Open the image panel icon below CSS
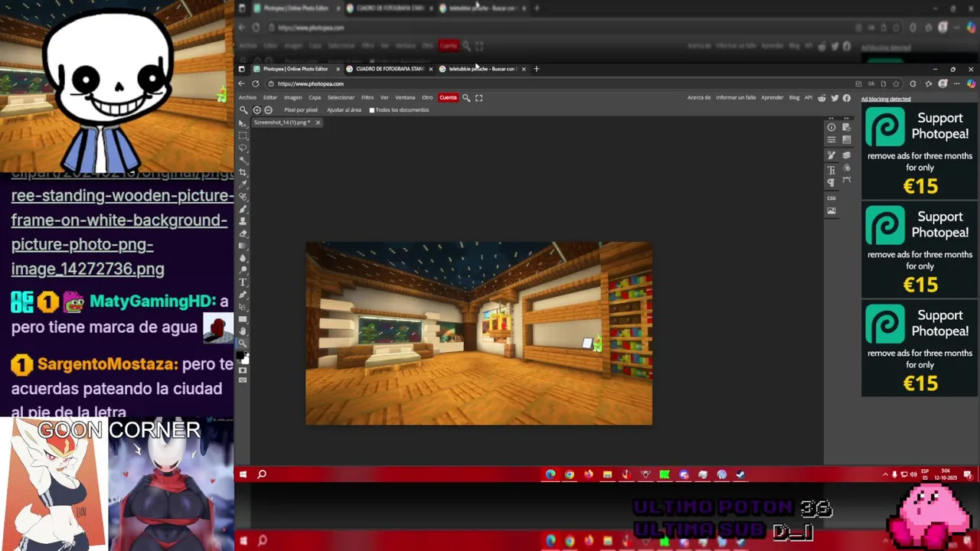This screenshot has height=551, width=980. [x=831, y=210]
